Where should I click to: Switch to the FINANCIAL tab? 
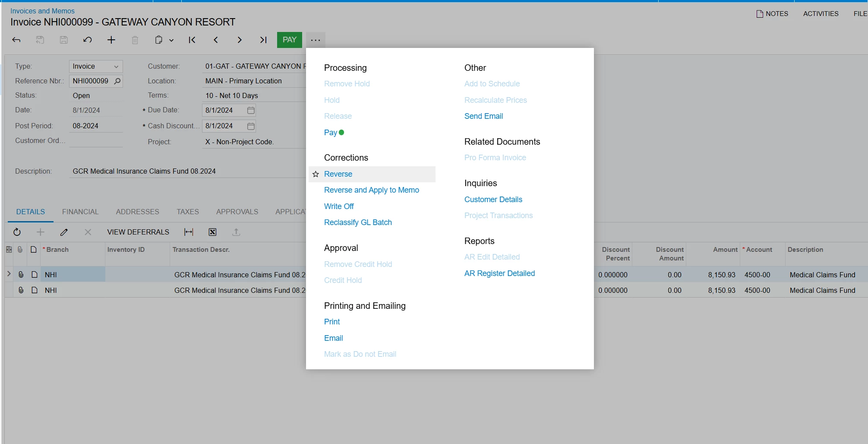(x=80, y=212)
